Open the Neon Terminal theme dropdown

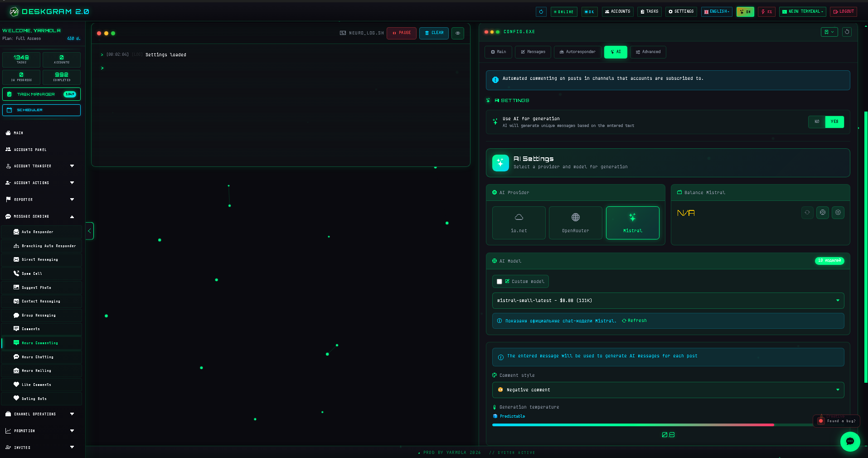(802, 12)
